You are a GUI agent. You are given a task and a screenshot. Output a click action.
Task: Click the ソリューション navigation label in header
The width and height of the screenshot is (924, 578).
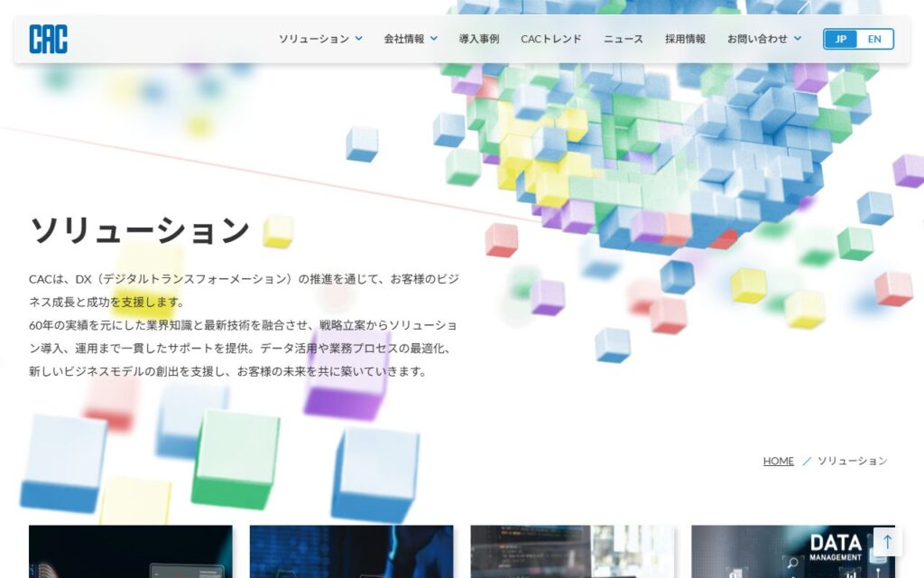click(x=313, y=39)
